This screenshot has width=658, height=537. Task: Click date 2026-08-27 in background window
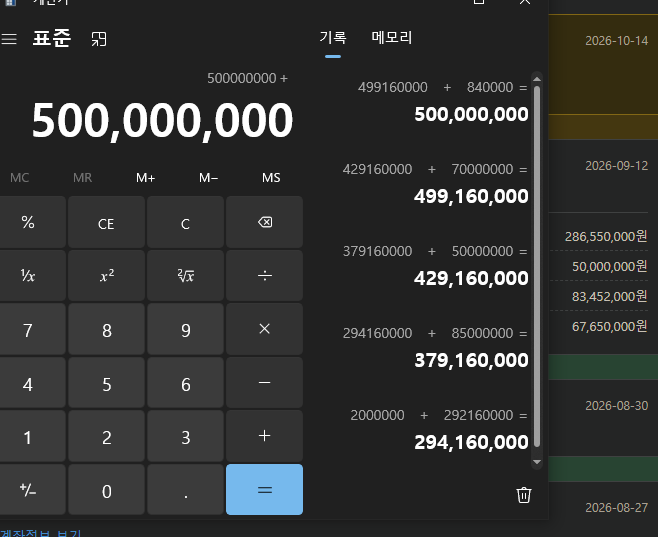616,508
